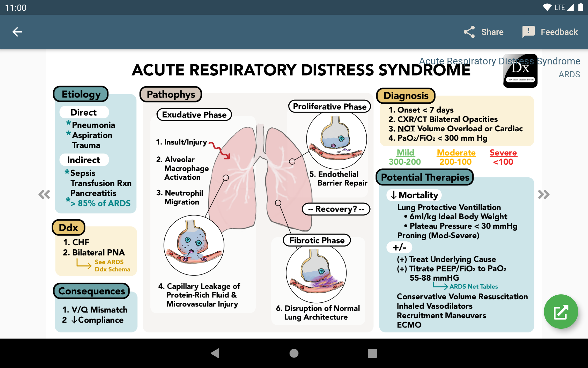The image size is (588, 368).
Task: Show next image with right chevrons
Action: pos(544,194)
